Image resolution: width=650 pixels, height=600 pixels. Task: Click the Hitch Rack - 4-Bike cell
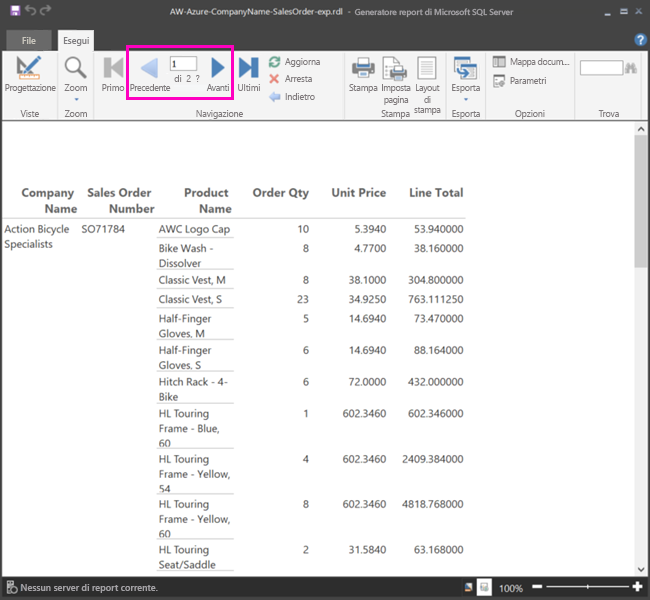pos(193,389)
